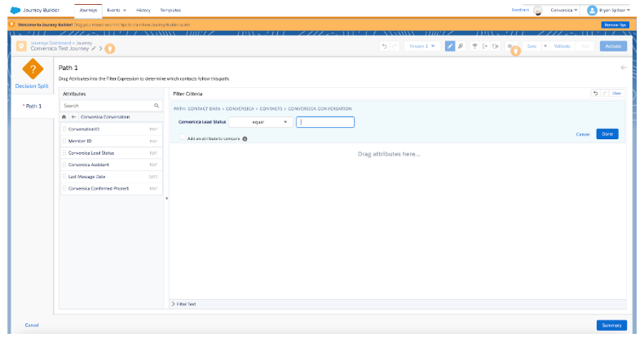Click the Done button
644x338 pixels.
[x=607, y=134]
